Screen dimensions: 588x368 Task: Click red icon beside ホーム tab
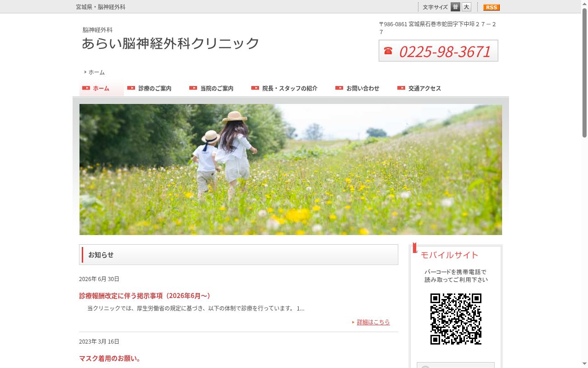86,88
